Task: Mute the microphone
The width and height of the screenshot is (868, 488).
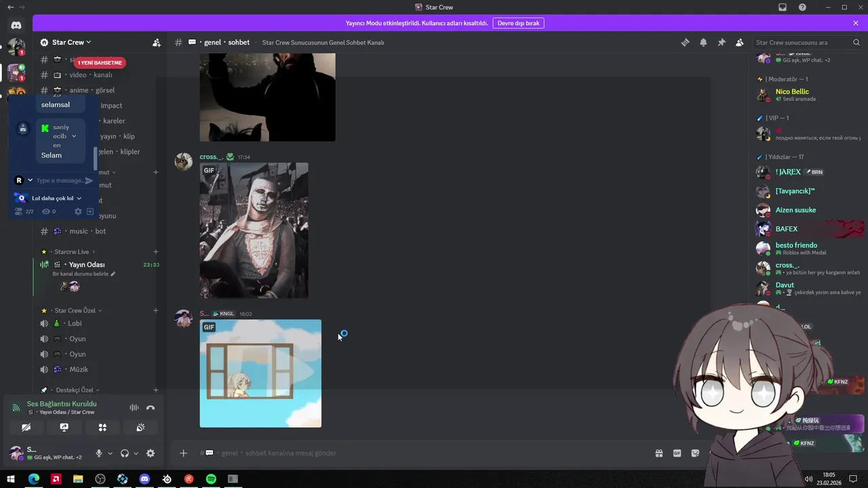Action: (x=99, y=453)
